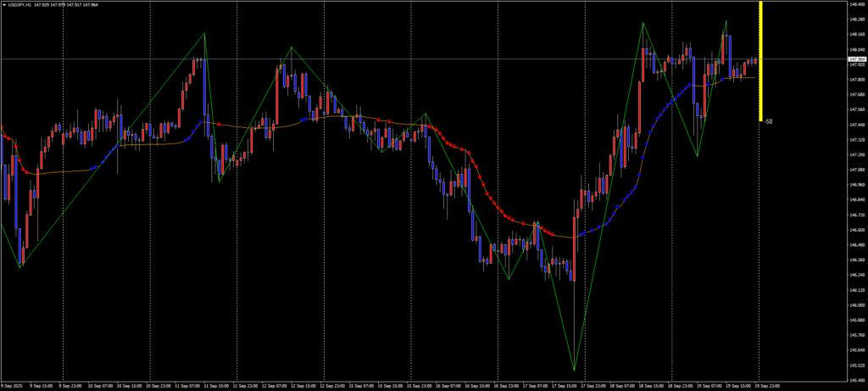Click the yellow vertical bar indicator

(x=761, y=59)
